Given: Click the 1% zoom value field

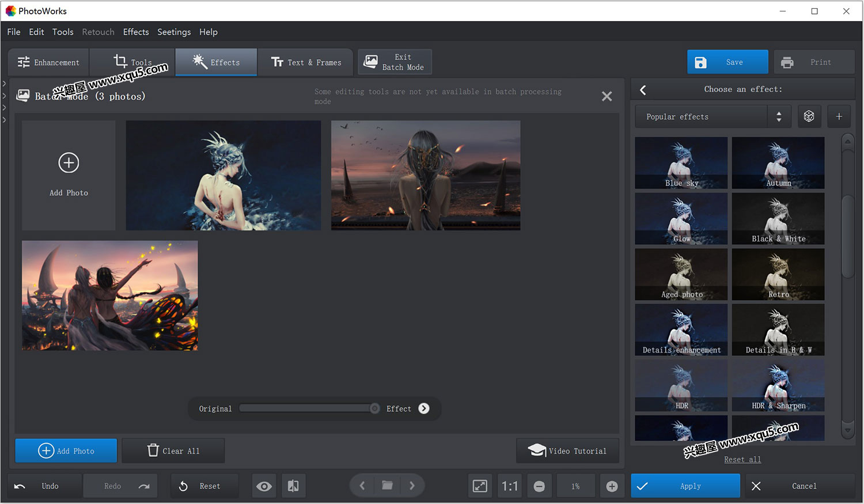Looking at the screenshot, I should pos(575,486).
